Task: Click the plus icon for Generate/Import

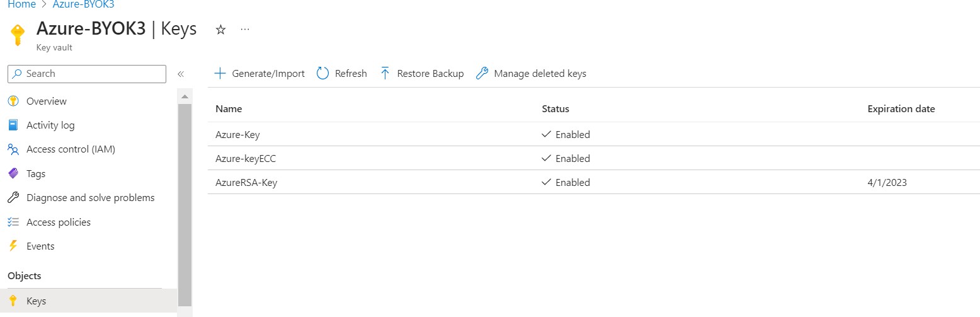Action: [220, 74]
